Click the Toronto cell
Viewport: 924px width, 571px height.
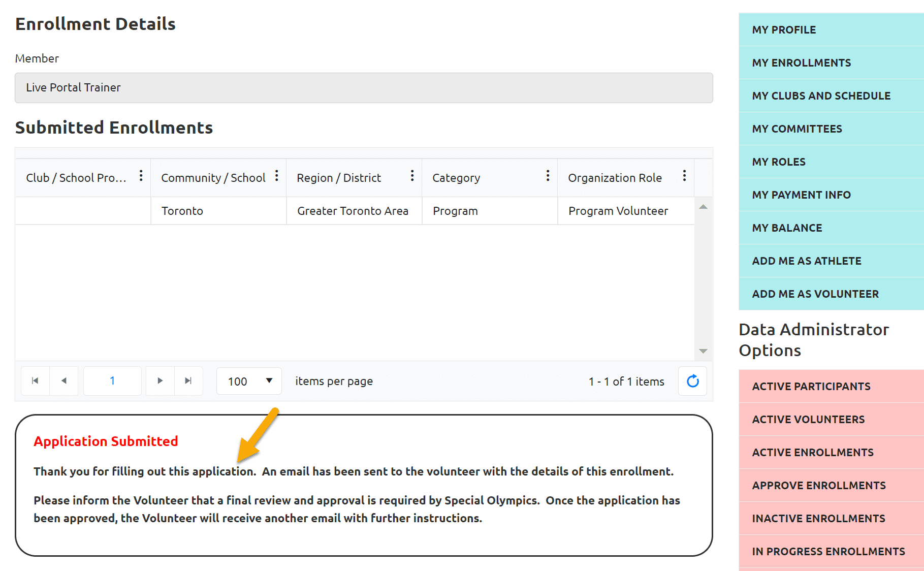(x=218, y=211)
